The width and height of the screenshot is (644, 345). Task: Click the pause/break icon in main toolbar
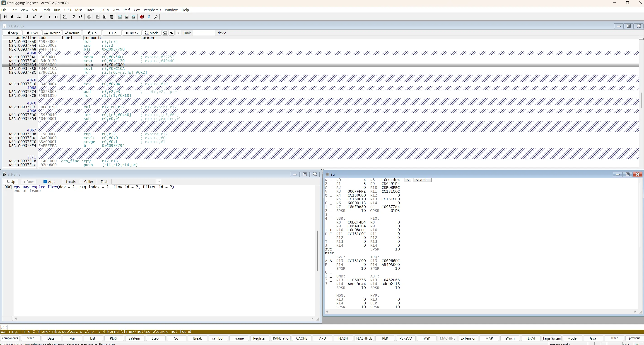click(x=56, y=17)
